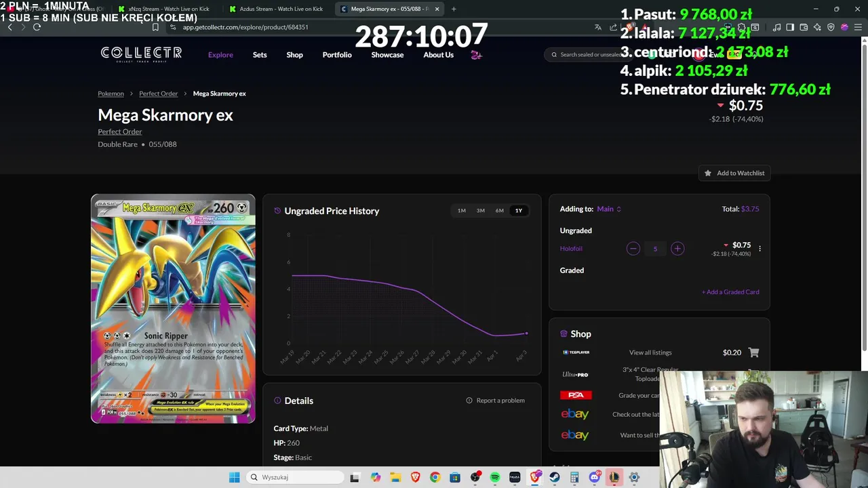Click the TCGplayer shopping cart icon
The height and width of the screenshot is (488, 868).
(753, 352)
